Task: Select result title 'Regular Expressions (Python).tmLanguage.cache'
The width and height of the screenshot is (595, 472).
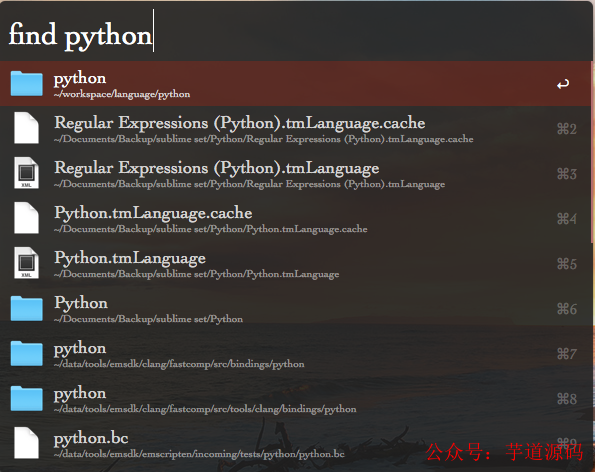Action: tap(239, 123)
